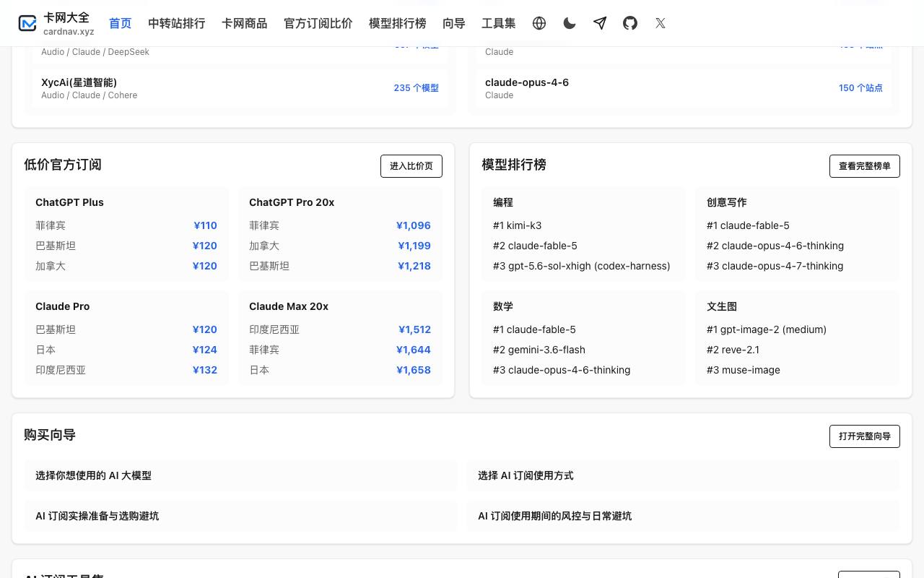The height and width of the screenshot is (578, 924).
Task: Click the 打开完整向导 button
Action: coord(865,436)
